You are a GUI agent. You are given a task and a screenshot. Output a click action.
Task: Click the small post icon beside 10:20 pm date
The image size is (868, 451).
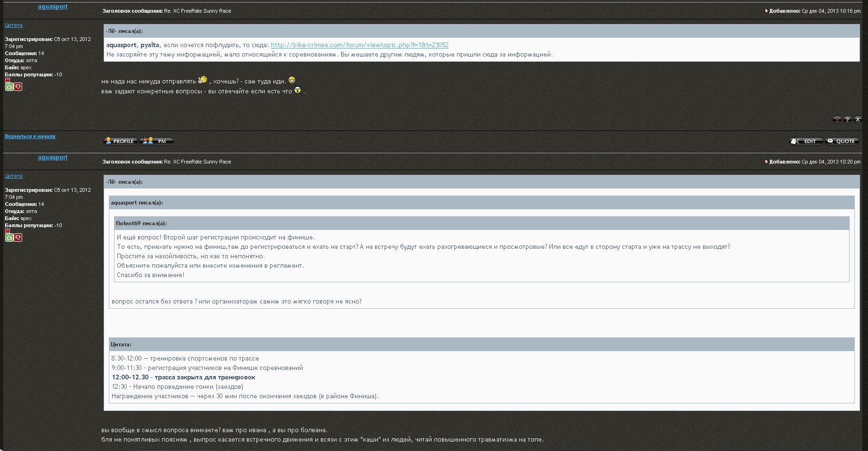(767, 162)
